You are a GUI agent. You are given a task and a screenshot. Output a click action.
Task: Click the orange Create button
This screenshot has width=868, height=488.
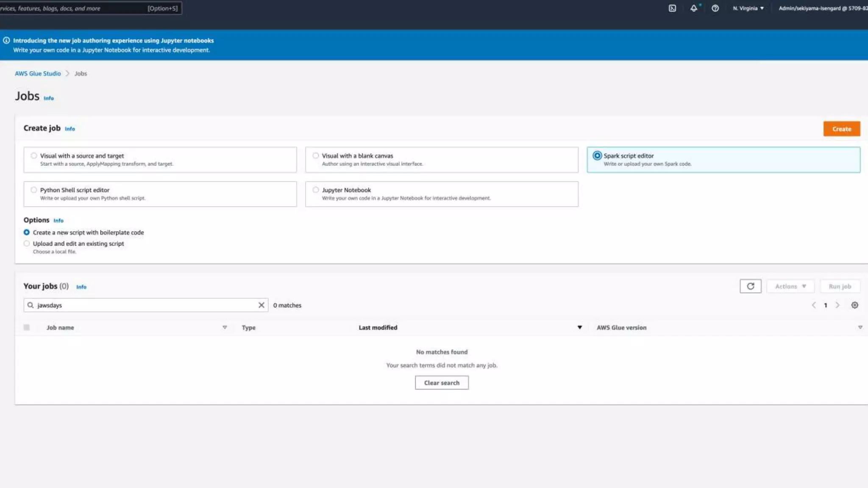(x=841, y=129)
